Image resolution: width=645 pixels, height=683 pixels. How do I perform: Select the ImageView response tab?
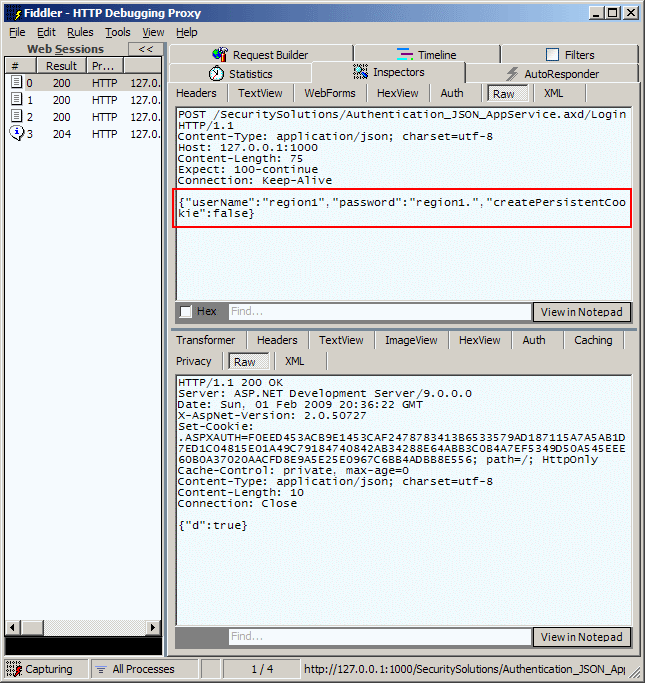tap(411, 340)
